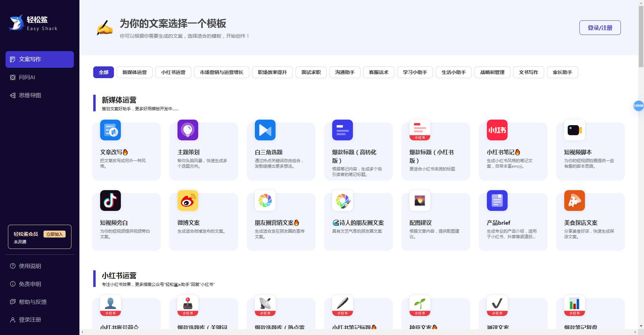Filter by 面试求职 category
The image size is (644, 335).
pos(311,72)
